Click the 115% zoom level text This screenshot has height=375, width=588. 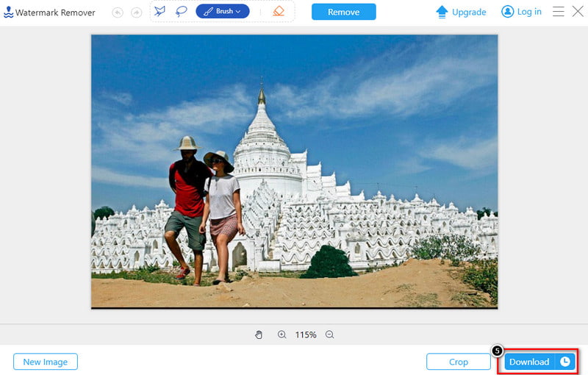tap(306, 335)
